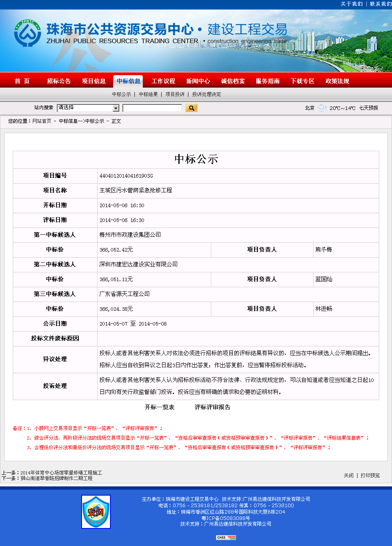Open the 请选择 search category dropdown
Screen dimensions: 392x546
(x=88, y=108)
